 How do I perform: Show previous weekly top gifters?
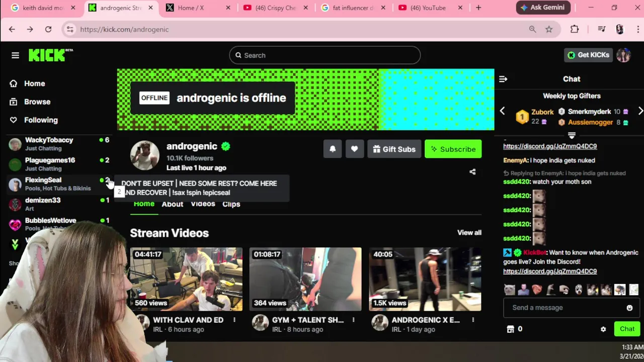click(x=502, y=111)
